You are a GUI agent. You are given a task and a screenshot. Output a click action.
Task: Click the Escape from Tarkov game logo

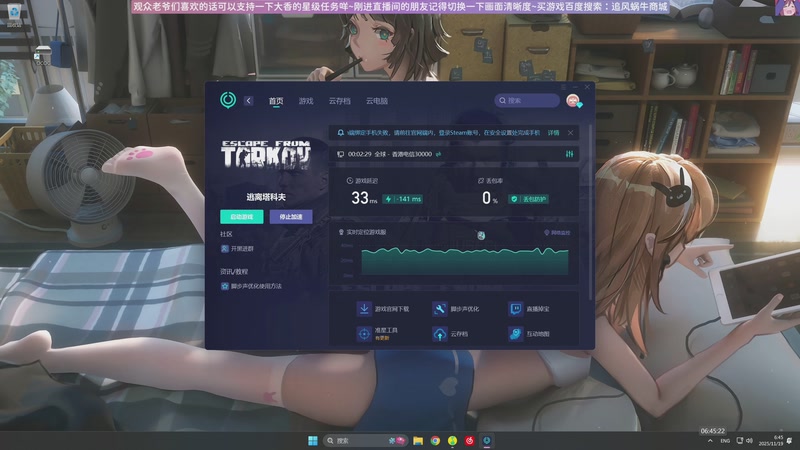tap(266, 154)
